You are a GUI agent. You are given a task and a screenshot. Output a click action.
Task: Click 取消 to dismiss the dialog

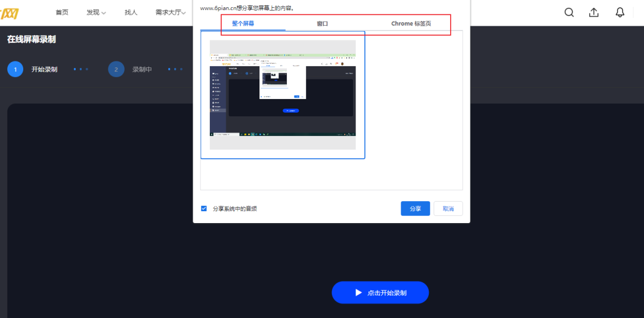tap(448, 209)
